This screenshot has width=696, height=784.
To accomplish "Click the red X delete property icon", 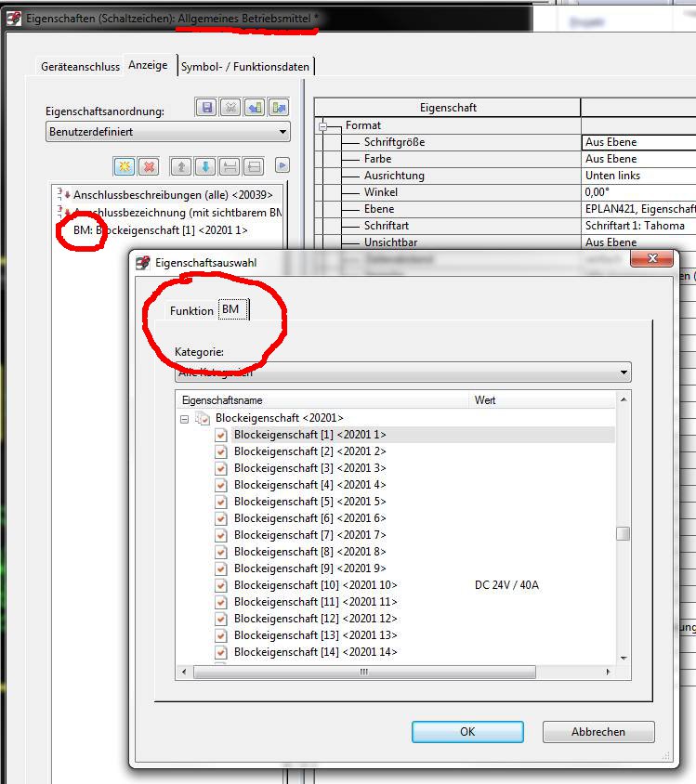I will pyautogui.click(x=149, y=166).
